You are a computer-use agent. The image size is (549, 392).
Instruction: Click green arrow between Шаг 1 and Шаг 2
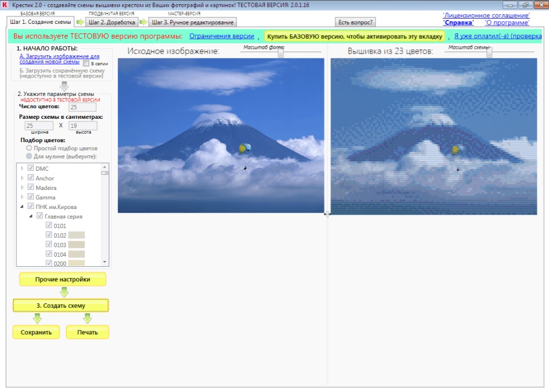click(80, 22)
